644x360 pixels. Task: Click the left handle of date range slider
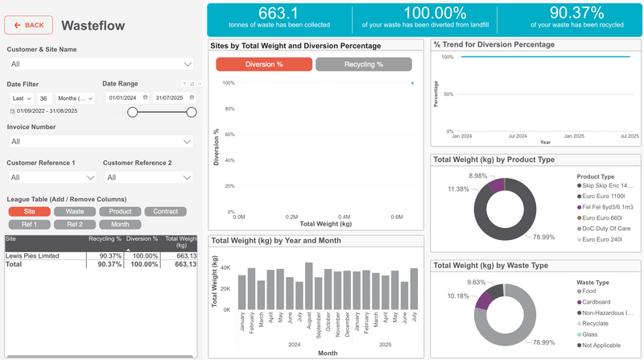click(x=131, y=112)
